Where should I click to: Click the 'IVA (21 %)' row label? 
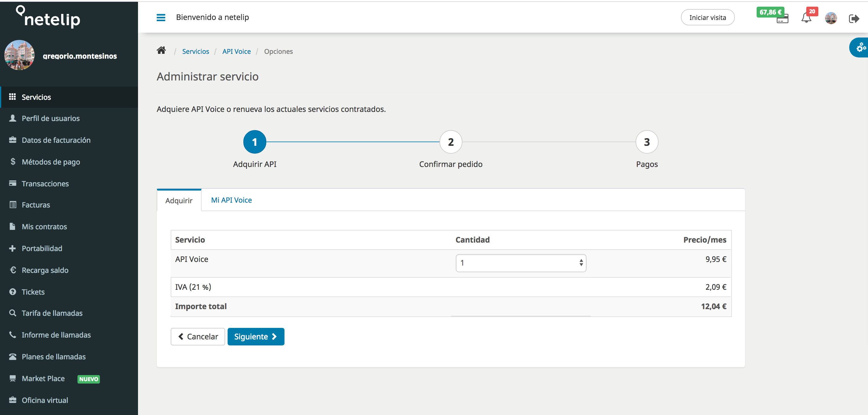click(x=193, y=287)
